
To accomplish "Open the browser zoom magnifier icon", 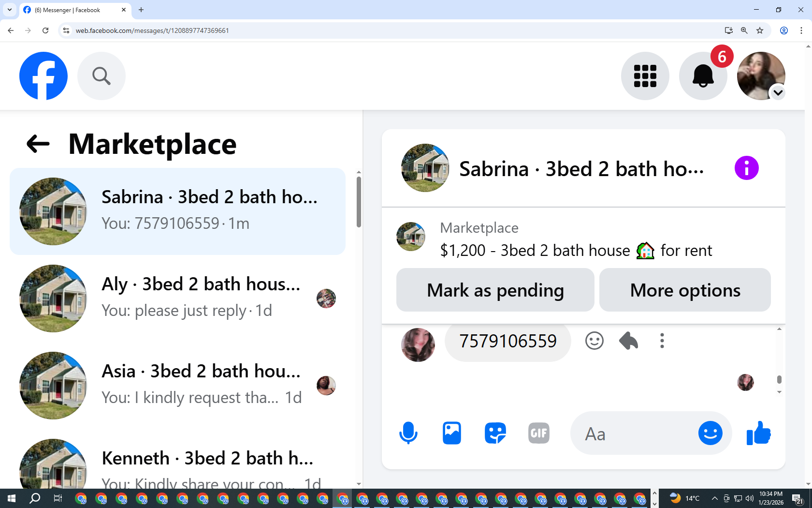I will 744,30.
